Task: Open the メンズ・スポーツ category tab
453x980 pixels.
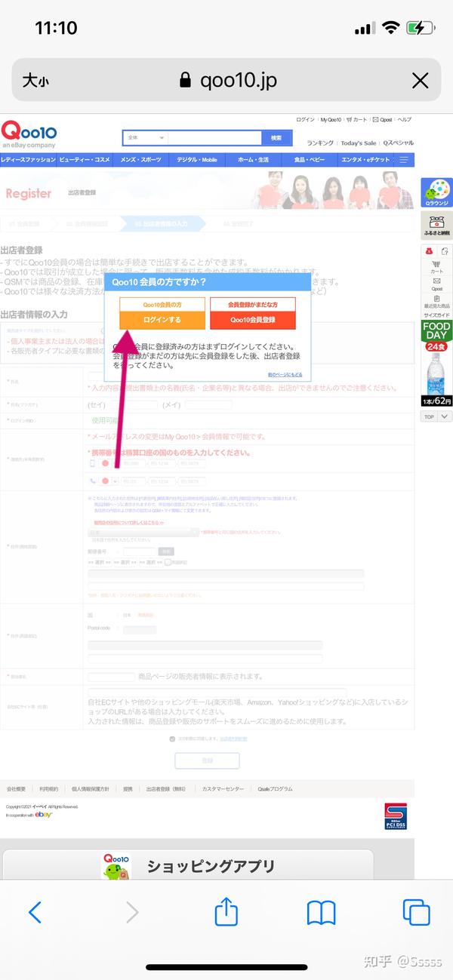Action: (140, 160)
